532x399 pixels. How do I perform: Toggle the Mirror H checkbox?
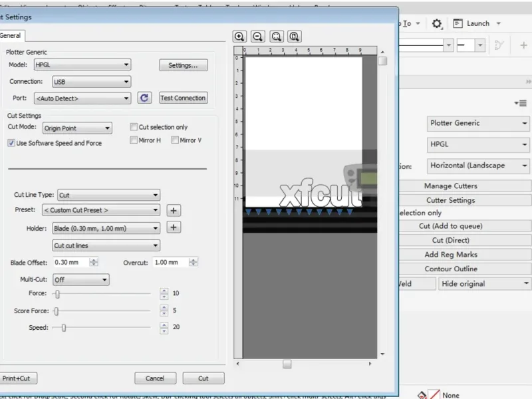click(134, 140)
